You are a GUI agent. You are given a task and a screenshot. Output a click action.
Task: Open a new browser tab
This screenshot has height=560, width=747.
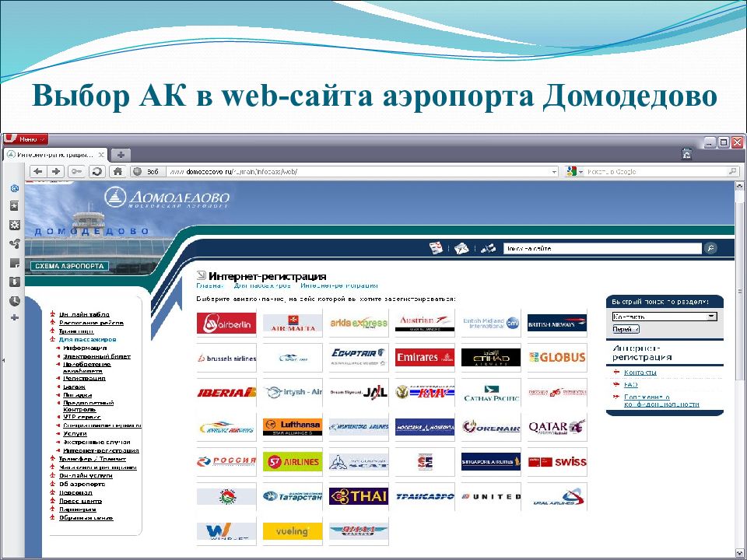click(121, 155)
